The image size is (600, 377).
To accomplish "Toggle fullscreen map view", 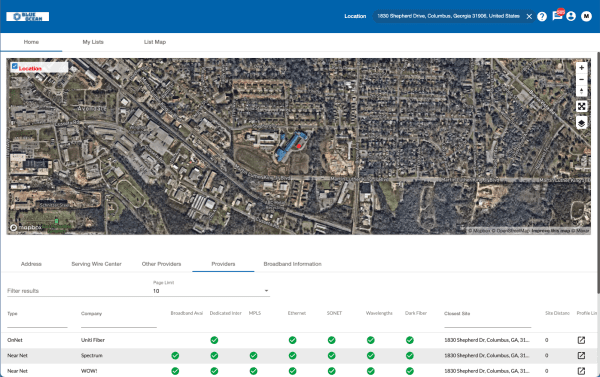I will [581, 106].
